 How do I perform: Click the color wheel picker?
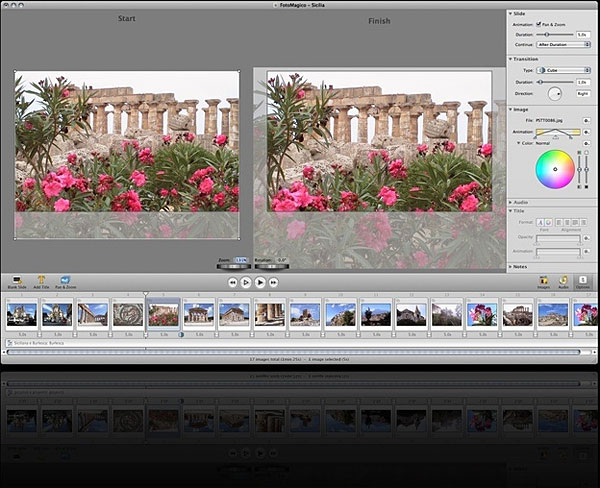pyautogui.click(x=555, y=169)
